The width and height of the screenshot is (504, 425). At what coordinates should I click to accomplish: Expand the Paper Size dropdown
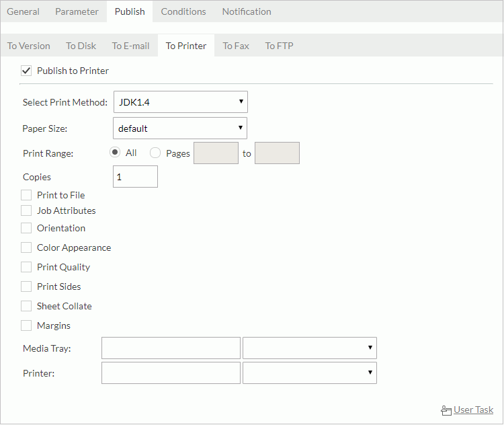click(x=180, y=128)
